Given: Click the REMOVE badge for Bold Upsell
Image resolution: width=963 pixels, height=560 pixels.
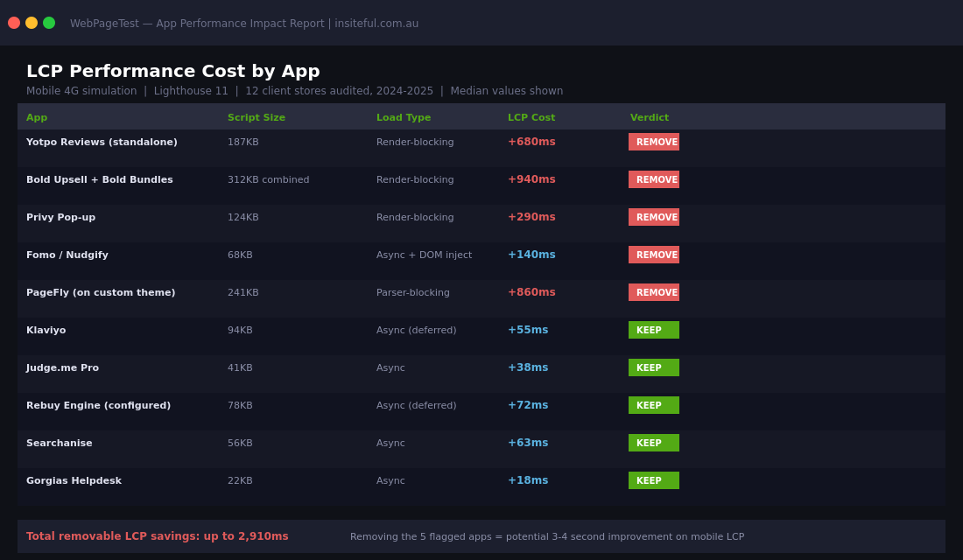Looking at the screenshot, I should pos(653,179).
